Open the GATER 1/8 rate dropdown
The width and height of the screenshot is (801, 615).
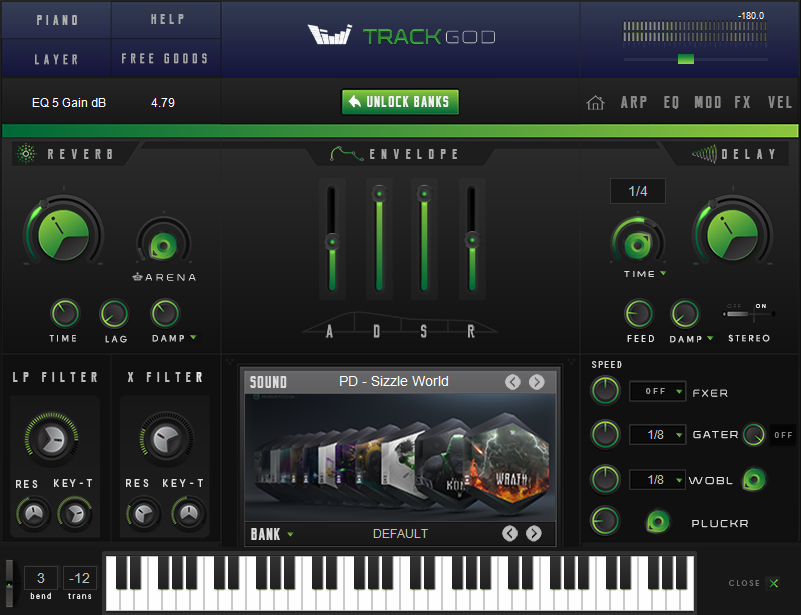coord(657,435)
